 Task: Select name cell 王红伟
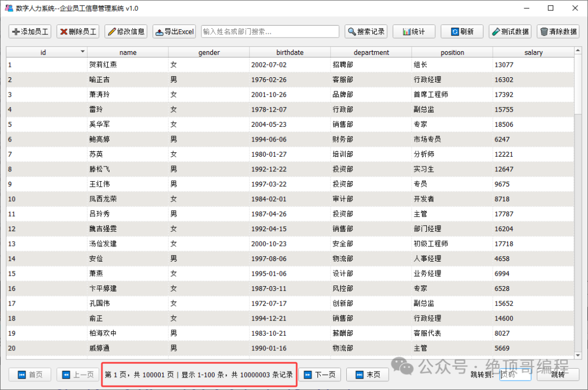[128, 184]
